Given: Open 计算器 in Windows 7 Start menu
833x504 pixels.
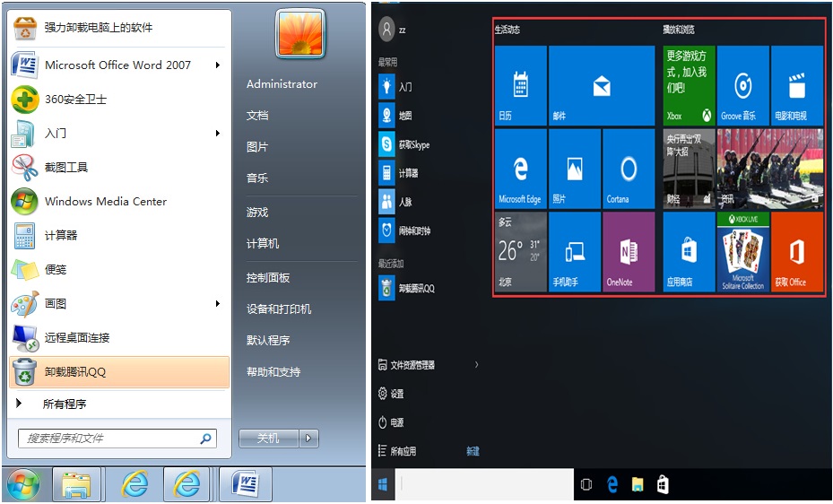Looking at the screenshot, I should pos(119,235).
